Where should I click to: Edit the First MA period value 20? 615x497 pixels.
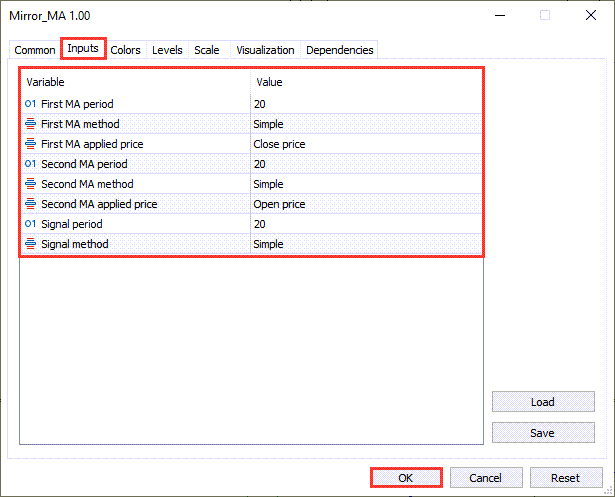point(365,104)
